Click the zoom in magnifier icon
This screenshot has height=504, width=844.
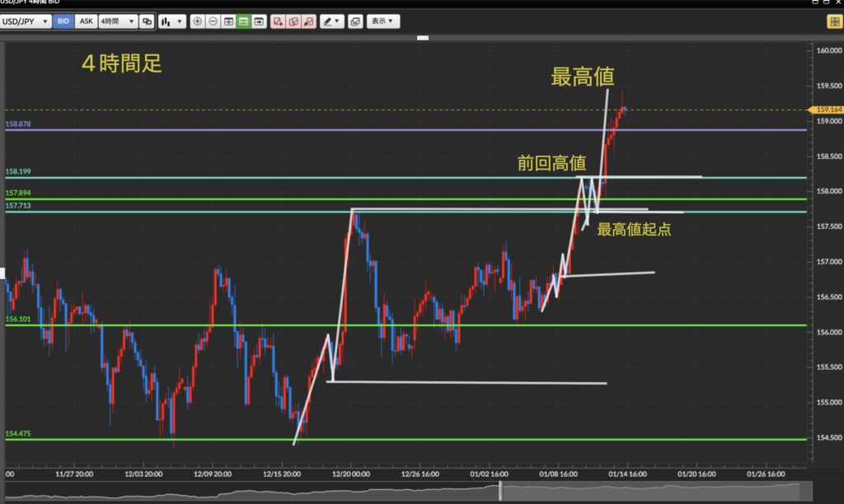(197, 21)
